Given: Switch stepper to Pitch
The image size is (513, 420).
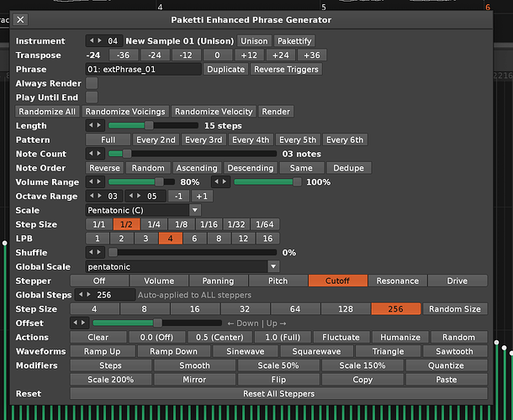Looking at the screenshot, I should coord(278,281).
